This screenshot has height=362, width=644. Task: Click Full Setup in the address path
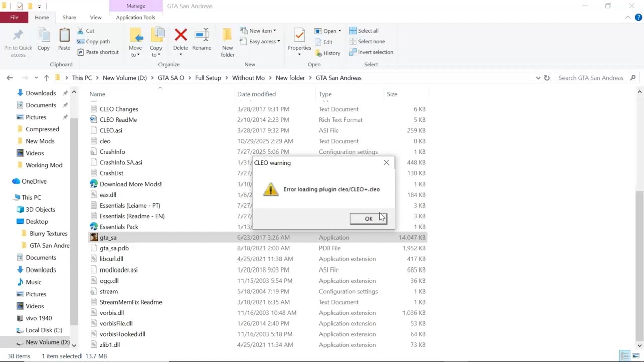pyautogui.click(x=208, y=78)
